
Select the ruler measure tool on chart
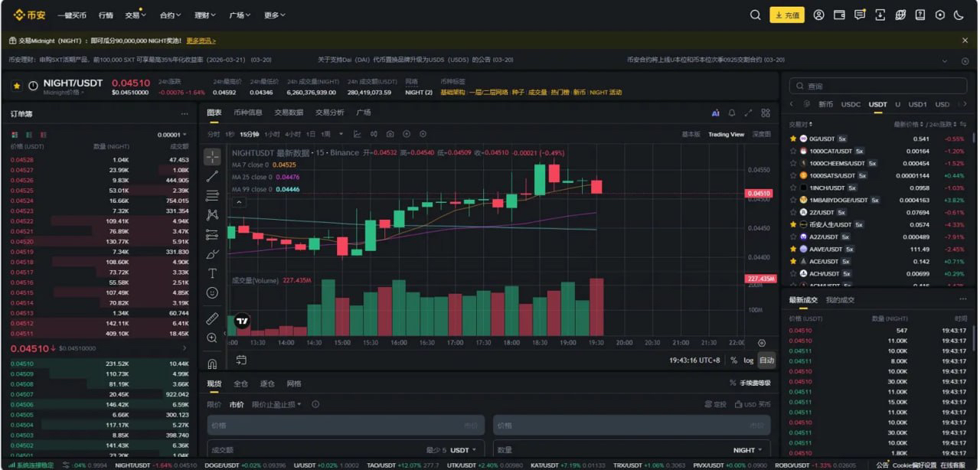pos(212,318)
